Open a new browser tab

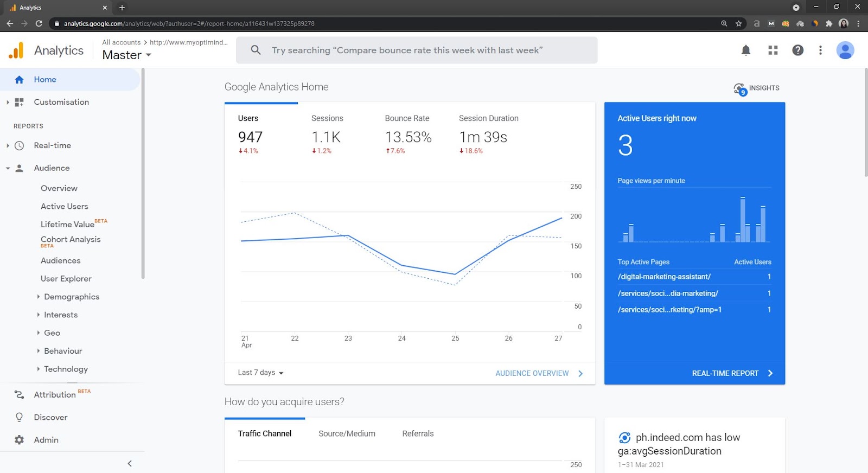click(x=122, y=8)
